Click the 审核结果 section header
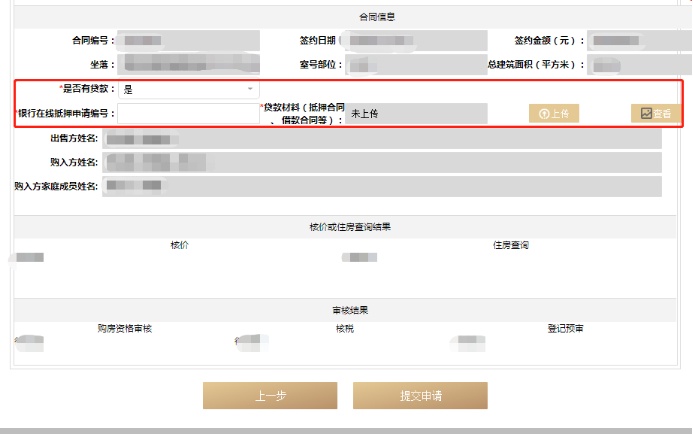The width and height of the screenshot is (693, 434). (349, 310)
